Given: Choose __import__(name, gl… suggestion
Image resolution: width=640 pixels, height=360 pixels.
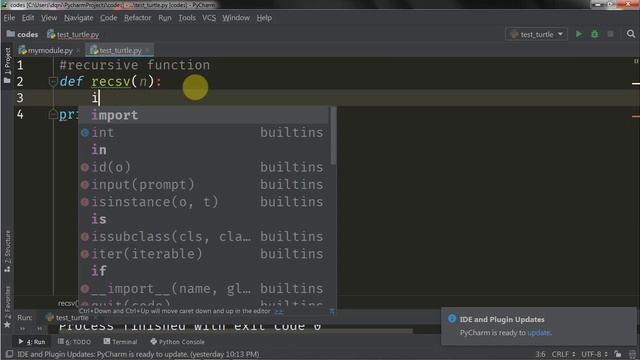Looking at the screenshot, I should (203, 289).
